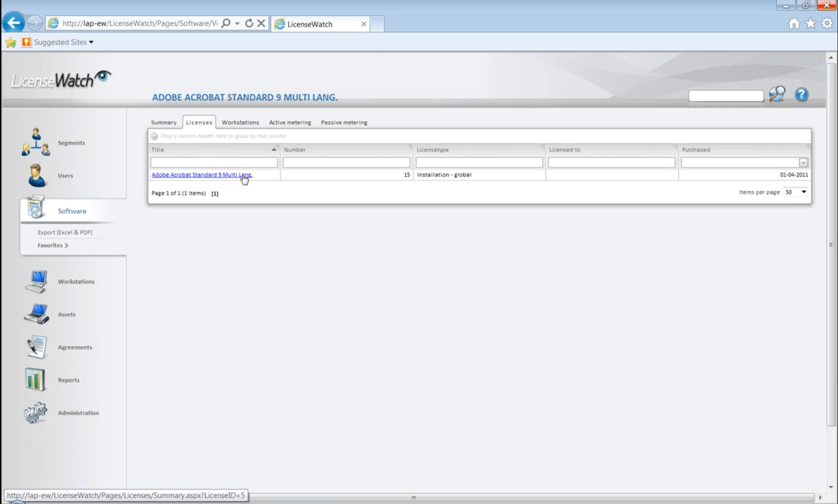Refresh the page in the address bar
This screenshot has height=504, width=838.
click(x=249, y=23)
